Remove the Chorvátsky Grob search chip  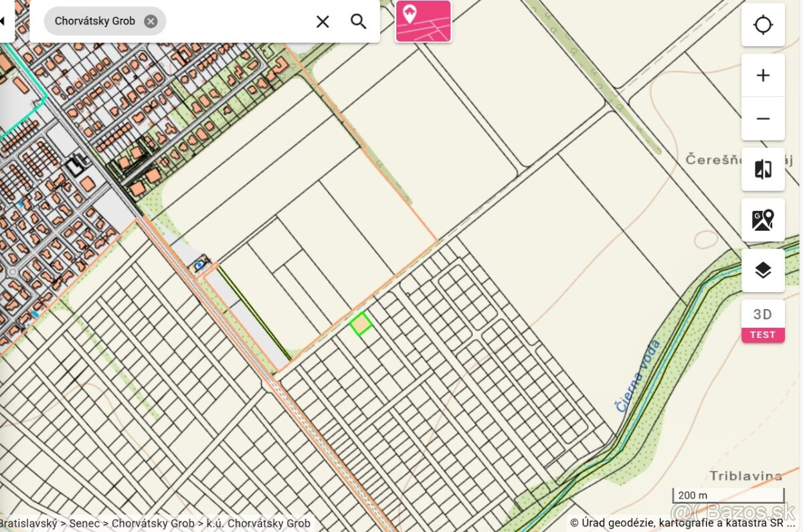[151, 21]
